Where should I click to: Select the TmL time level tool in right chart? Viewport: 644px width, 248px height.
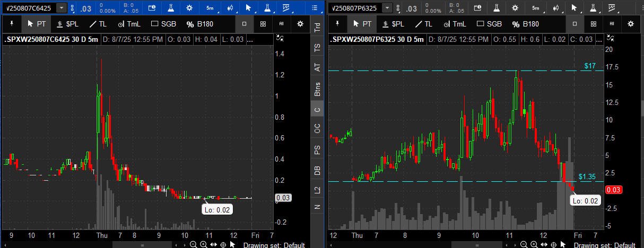point(455,24)
